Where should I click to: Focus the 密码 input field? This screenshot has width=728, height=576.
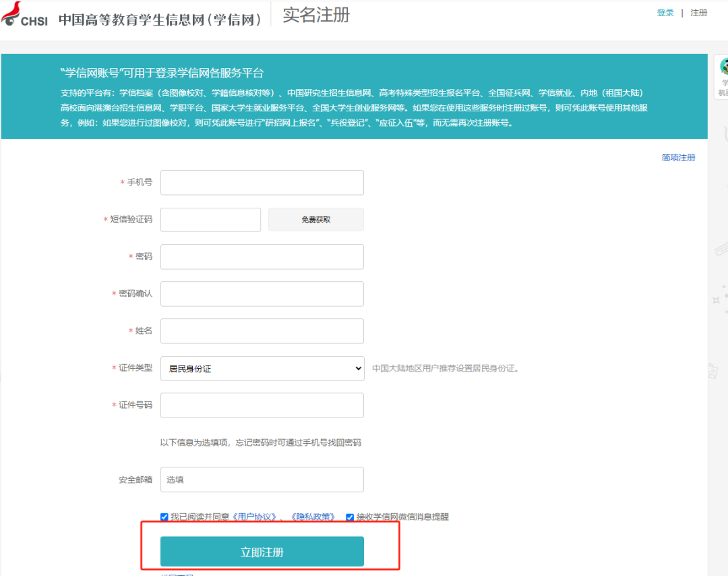(x=262, y=257)
